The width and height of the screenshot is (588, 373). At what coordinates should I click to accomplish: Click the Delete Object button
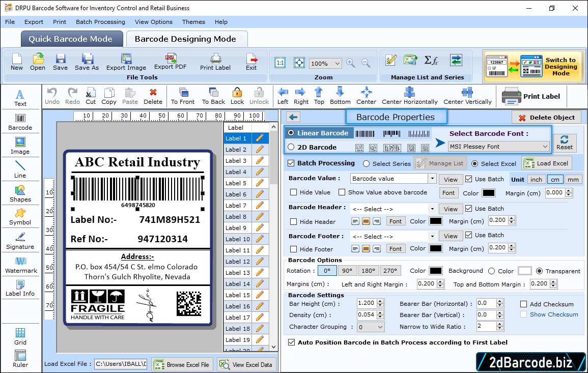(x=546, y=118)
